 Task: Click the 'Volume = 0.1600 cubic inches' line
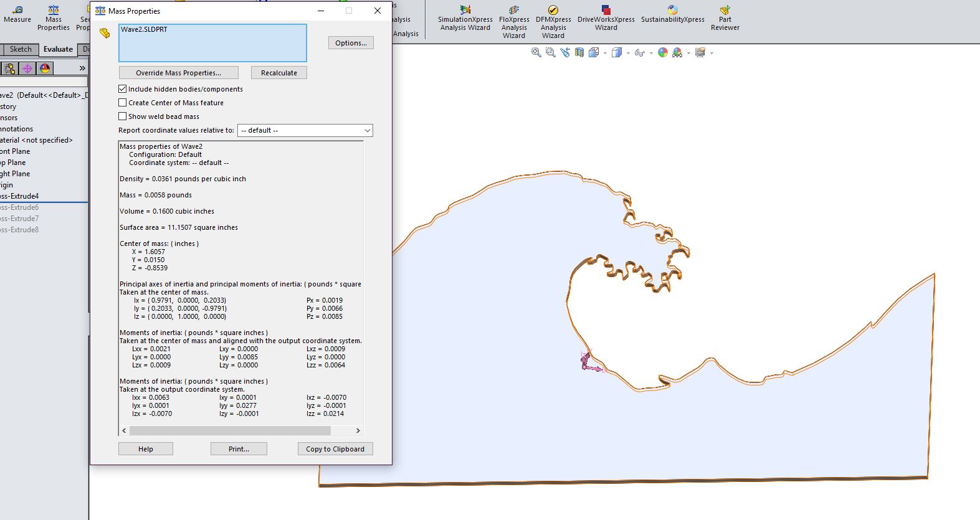click(x=167, y=211)
